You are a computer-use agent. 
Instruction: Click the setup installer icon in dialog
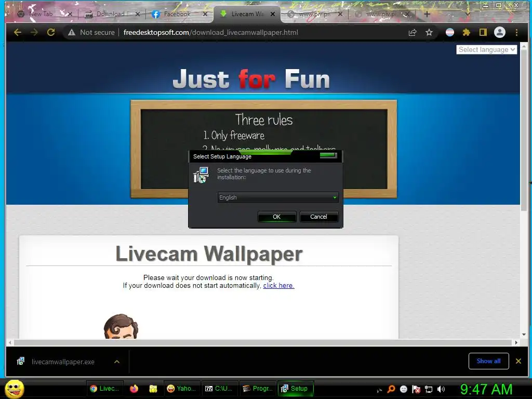(201, 175)
